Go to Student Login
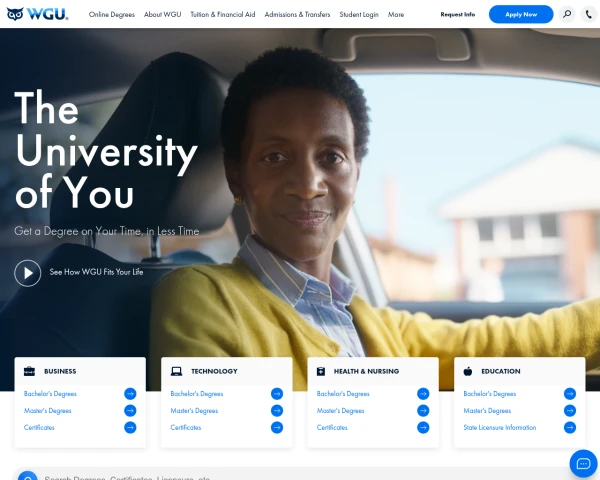Viewport: 600px width, 480px height. click(359, 15)
